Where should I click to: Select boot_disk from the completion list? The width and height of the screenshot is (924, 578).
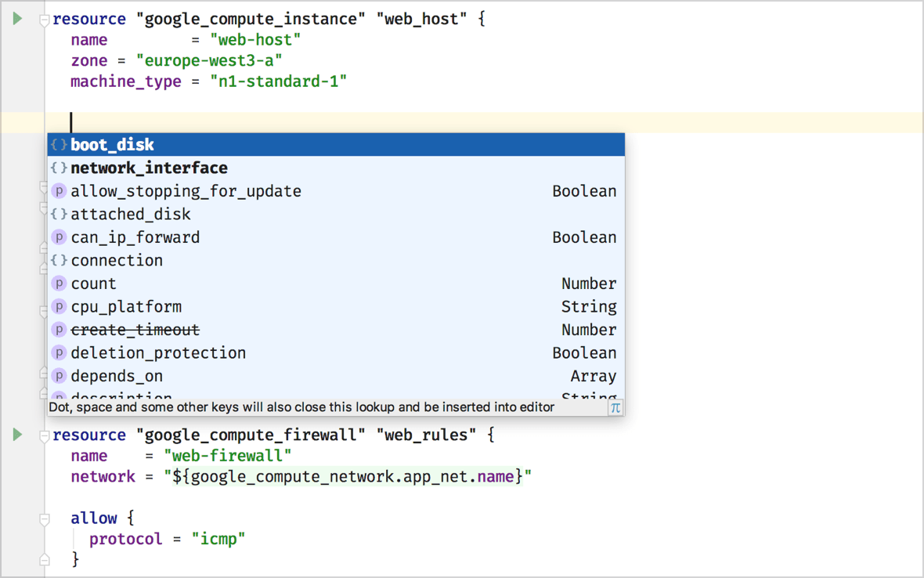[x=112, y=145]
